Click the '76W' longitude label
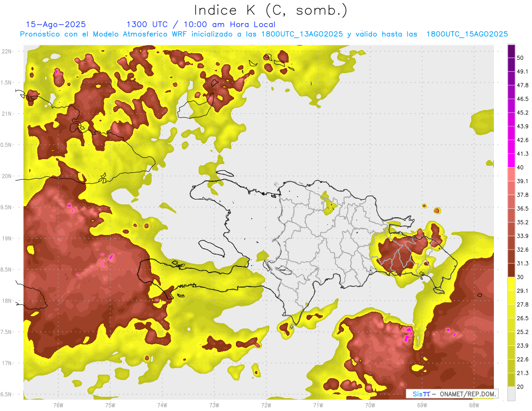 [x=58, y=405]
